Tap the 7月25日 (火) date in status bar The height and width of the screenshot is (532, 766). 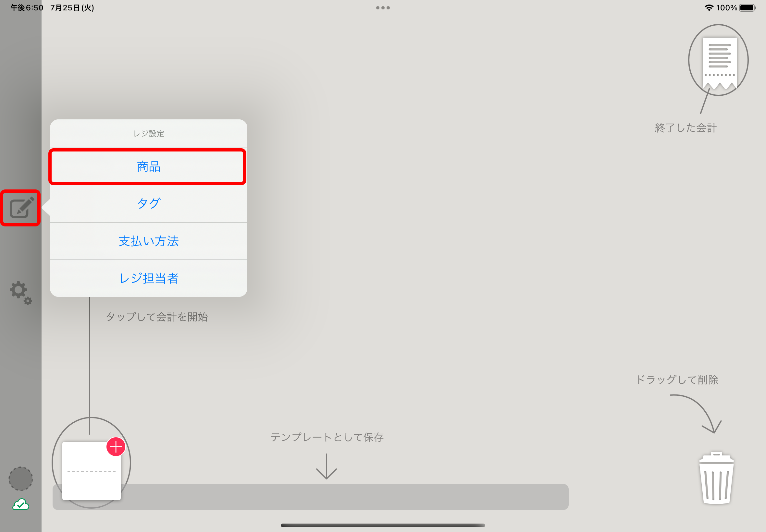tap(72, 8)
